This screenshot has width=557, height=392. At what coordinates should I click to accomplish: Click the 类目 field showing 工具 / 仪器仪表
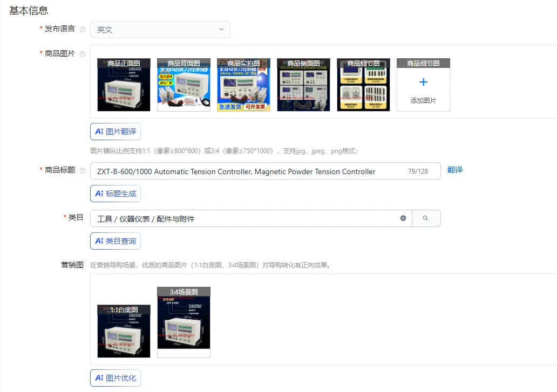[x=251, y=218]
